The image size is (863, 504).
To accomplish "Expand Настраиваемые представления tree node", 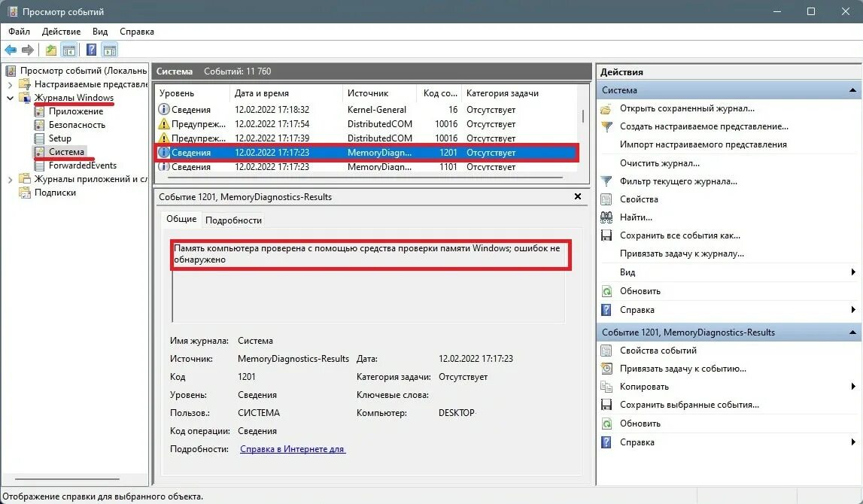I will click(x=10, y=85).
